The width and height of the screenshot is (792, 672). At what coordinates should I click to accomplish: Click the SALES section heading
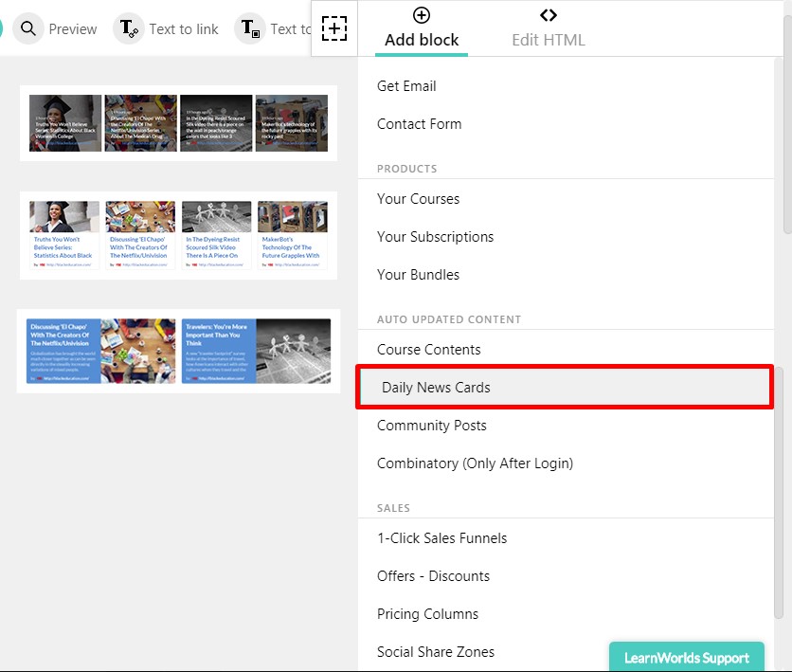tap(393, 508)
